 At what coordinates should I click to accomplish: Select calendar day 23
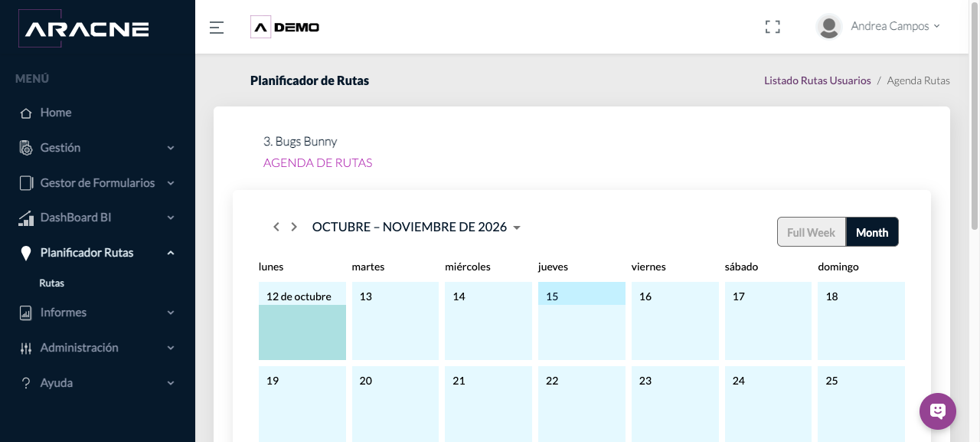[x=675, y=404]
